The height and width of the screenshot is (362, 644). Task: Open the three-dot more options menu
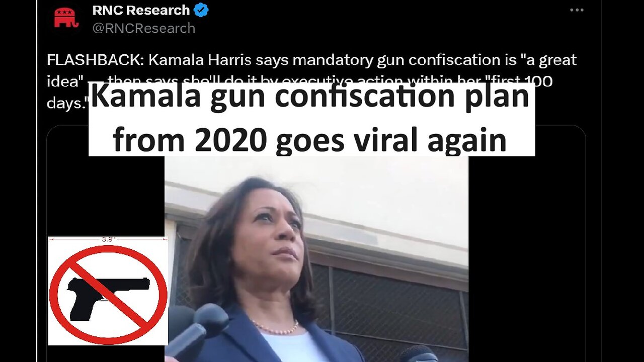577,10
